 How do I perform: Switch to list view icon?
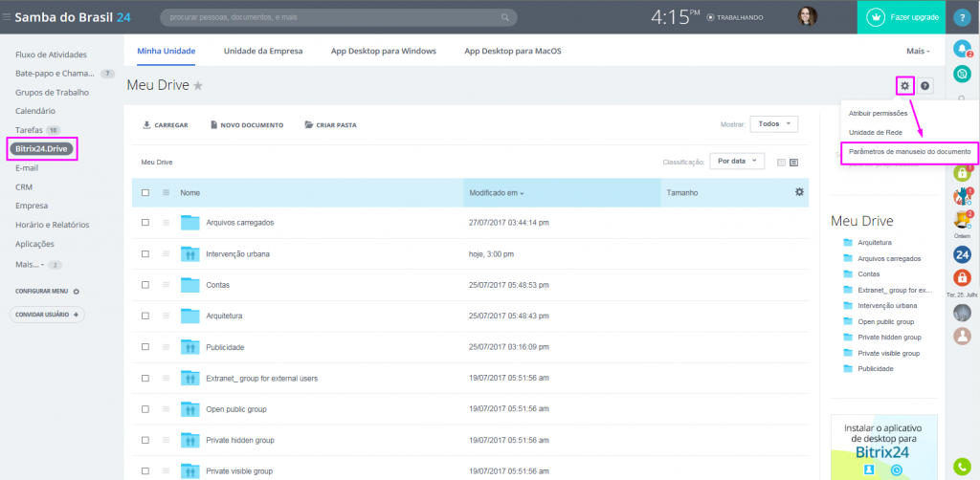(x=793, y=163)
